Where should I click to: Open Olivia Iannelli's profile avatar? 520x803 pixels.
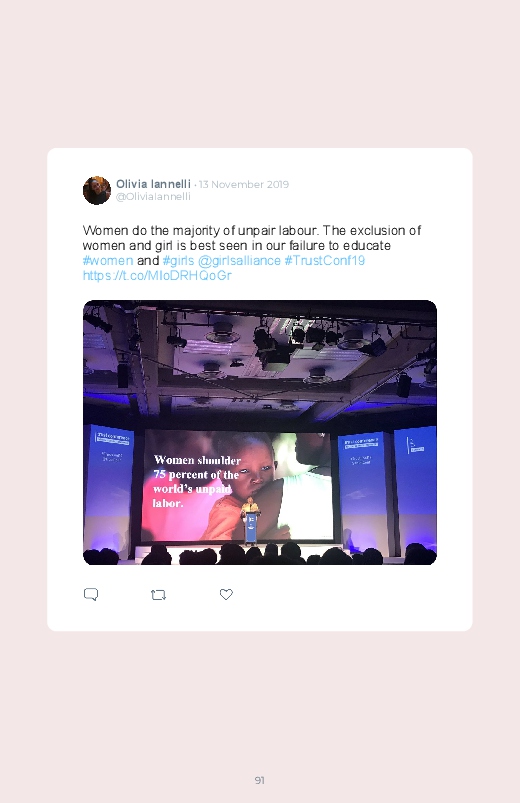tap(97, 190)
